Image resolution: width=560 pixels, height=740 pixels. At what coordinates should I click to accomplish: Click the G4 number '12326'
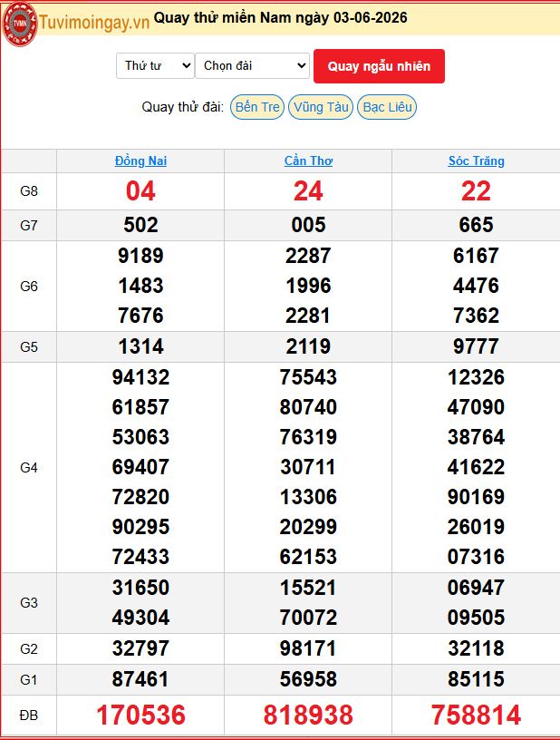[x=476, y=377]
